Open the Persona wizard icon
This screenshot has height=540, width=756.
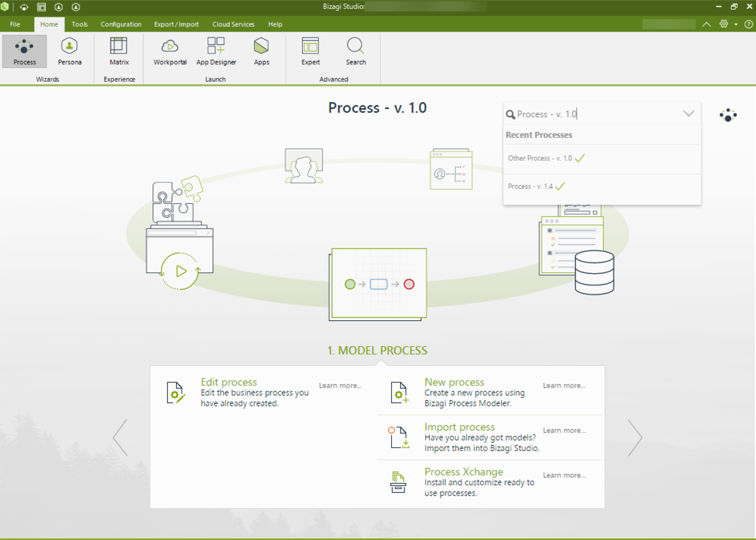pos(69,51)
